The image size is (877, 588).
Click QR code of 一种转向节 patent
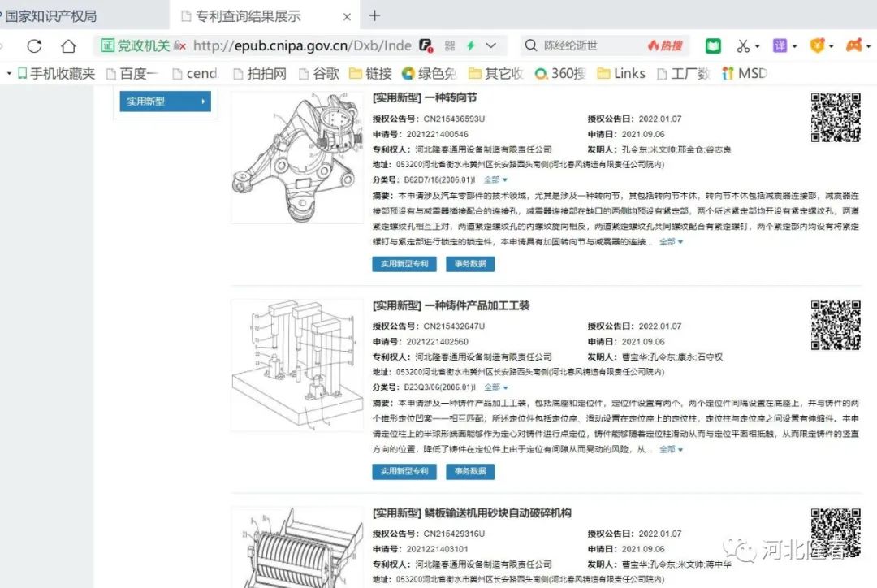(x=835, y=118)
